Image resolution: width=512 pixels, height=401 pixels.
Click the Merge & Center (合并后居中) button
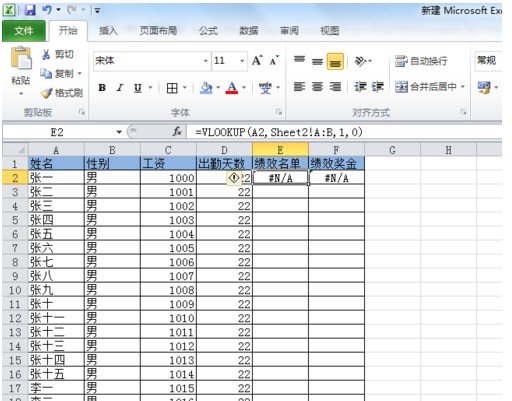point(426,87)
